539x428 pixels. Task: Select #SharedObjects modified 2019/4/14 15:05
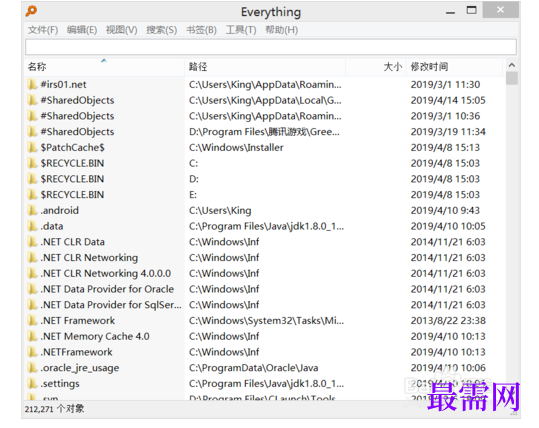[x=77, y=100]
